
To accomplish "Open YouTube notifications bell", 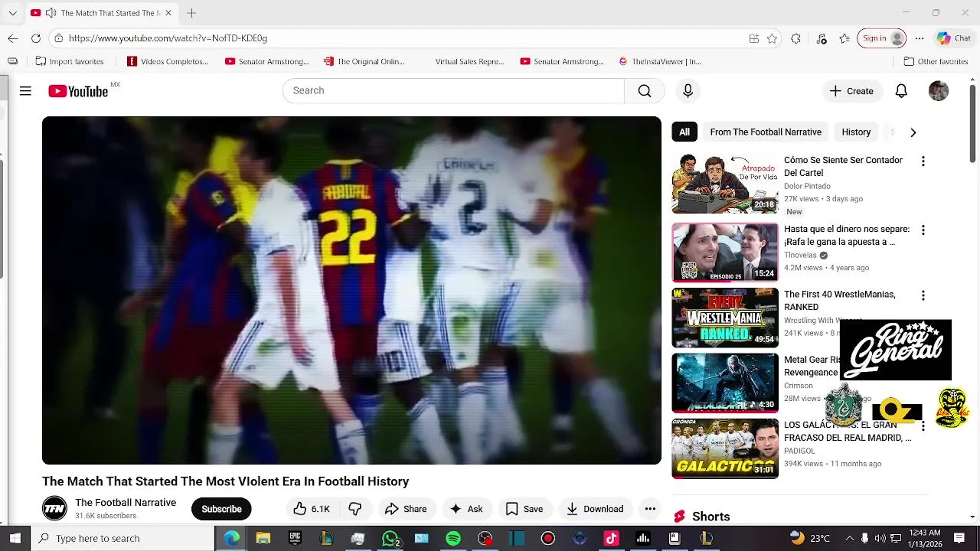I will click(901, 91).
